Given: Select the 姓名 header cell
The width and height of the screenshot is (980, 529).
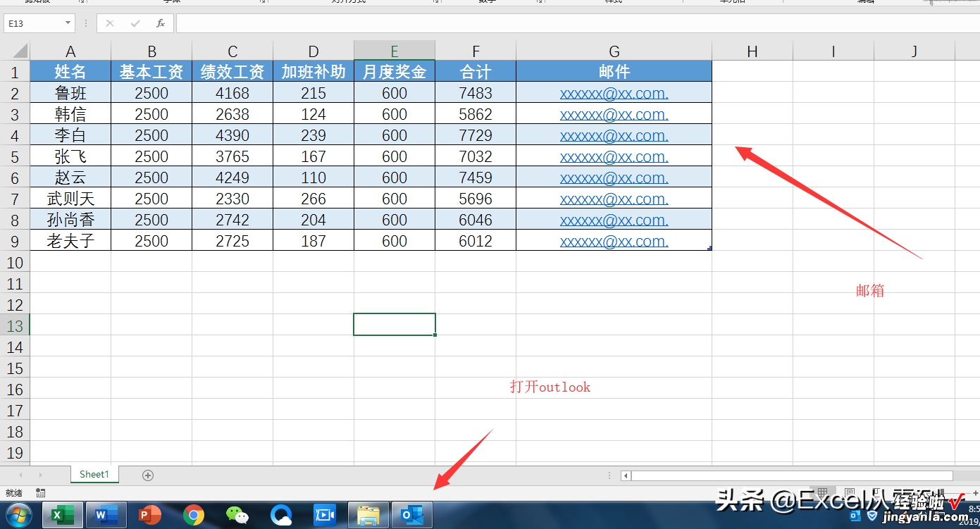Looking at the screenshot, I should point(70,71).
